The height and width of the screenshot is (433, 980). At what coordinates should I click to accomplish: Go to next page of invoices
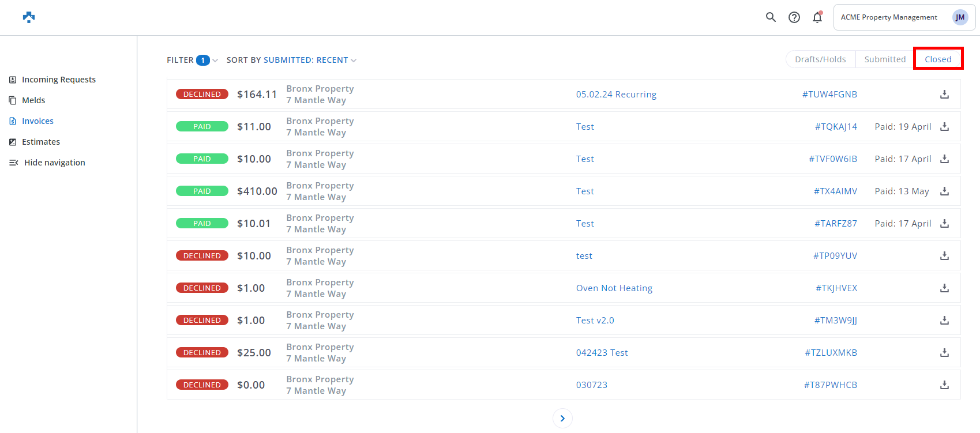tap(562, 419)
